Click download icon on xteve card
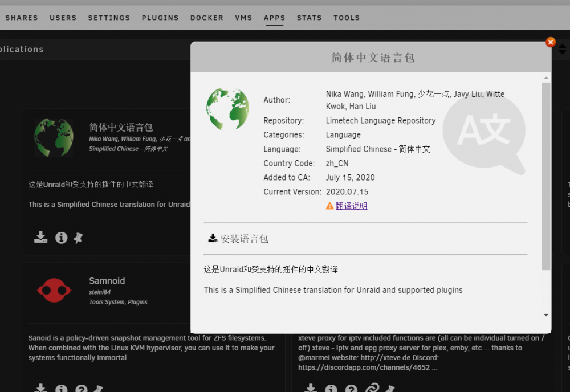 311,388
